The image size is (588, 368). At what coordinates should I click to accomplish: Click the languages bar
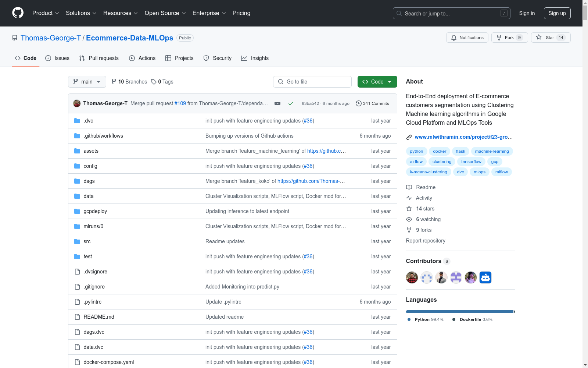click(460, 312)
